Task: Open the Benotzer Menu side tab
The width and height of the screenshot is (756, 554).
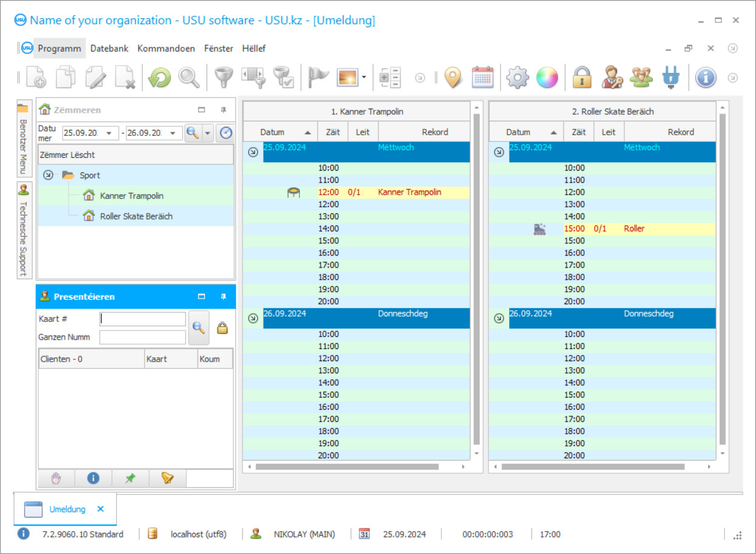Action: click(x=23, y=139)
